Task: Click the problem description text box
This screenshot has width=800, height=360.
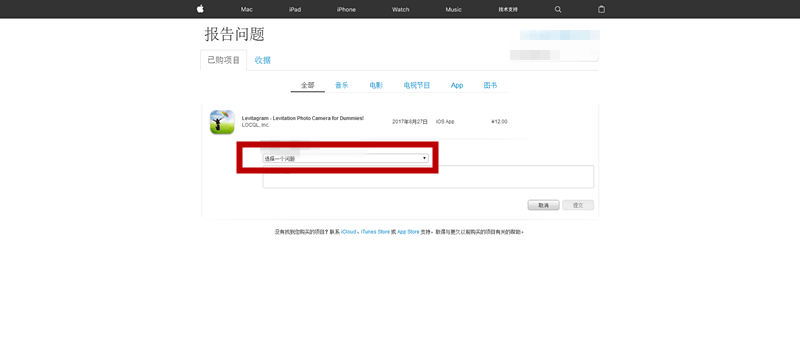Action: (428, 177)
